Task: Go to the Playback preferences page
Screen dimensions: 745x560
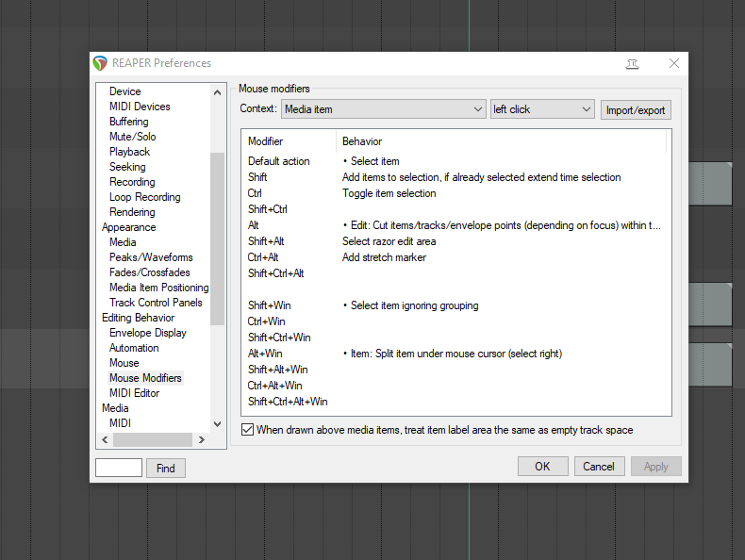Action: click(x=129, y=152)
